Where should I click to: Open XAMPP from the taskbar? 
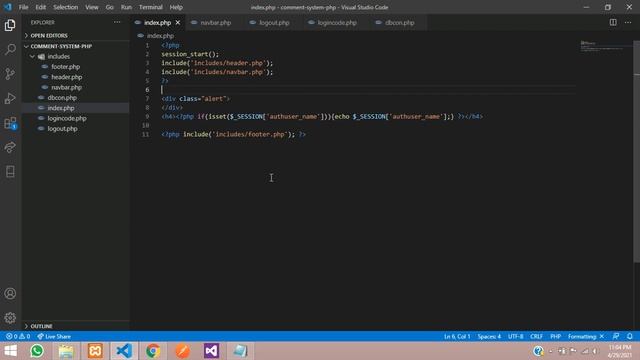95,351
